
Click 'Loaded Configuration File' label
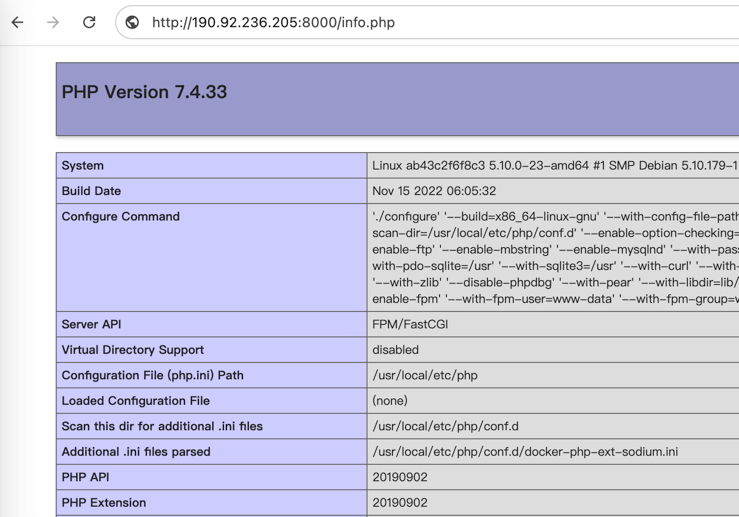136,401
